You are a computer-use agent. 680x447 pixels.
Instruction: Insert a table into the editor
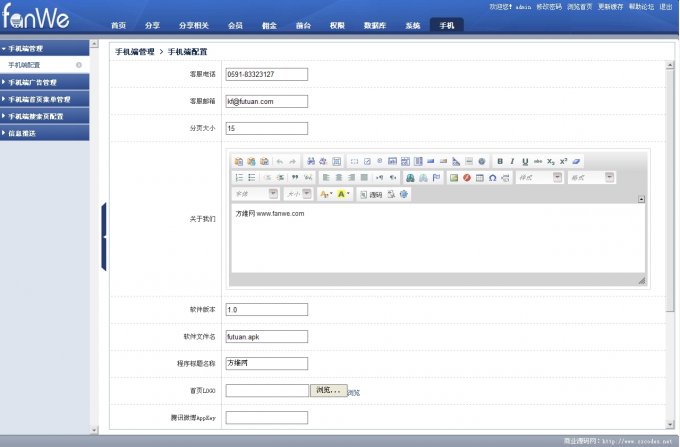pyautogui.click(x=480, y=177)
